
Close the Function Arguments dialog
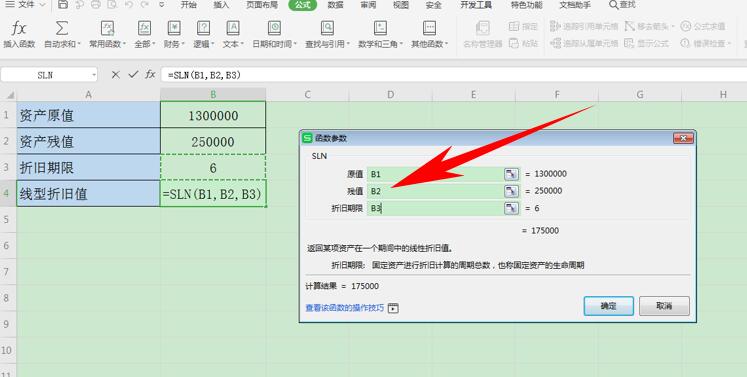pyautogui.click(x=683, y=138)
